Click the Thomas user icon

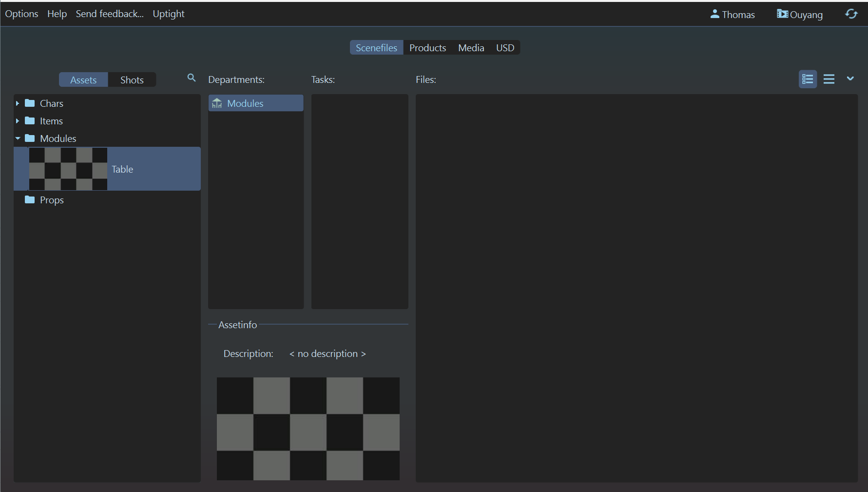(x=714, y=14)
